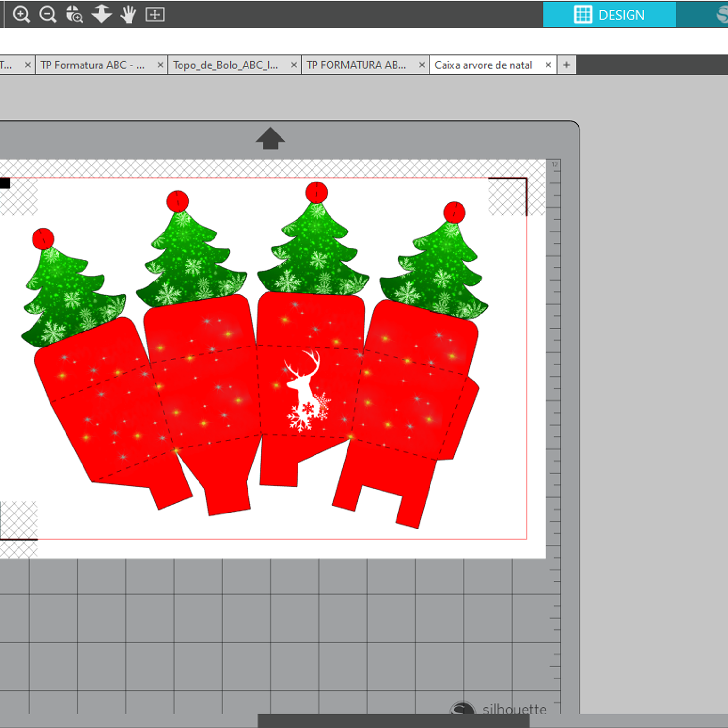Screen dimensions: 728x728
Task: Switch to the DESIGN tab
Action: pos(609,15)
